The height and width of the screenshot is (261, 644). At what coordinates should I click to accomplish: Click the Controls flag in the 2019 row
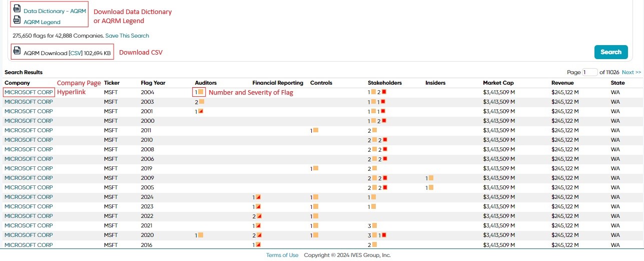coord(316,168)
